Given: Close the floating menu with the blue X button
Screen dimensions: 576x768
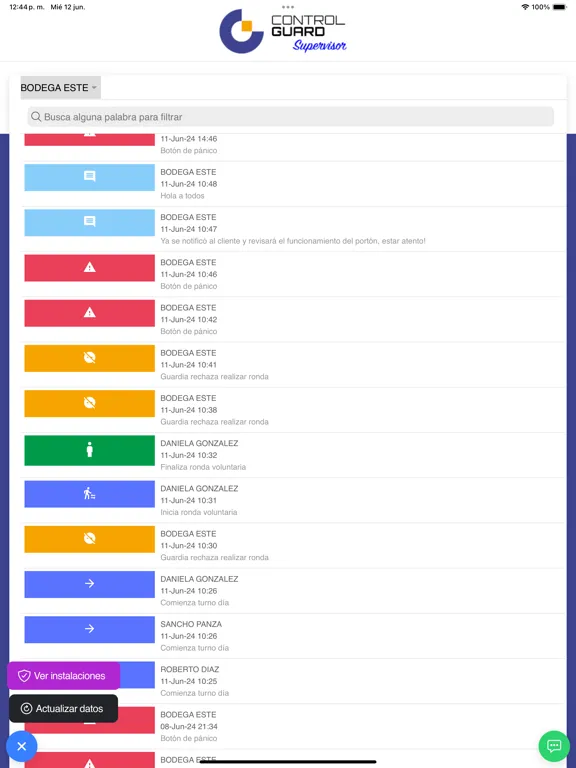Looking at the screenshot, I should (x=22, y=746).
